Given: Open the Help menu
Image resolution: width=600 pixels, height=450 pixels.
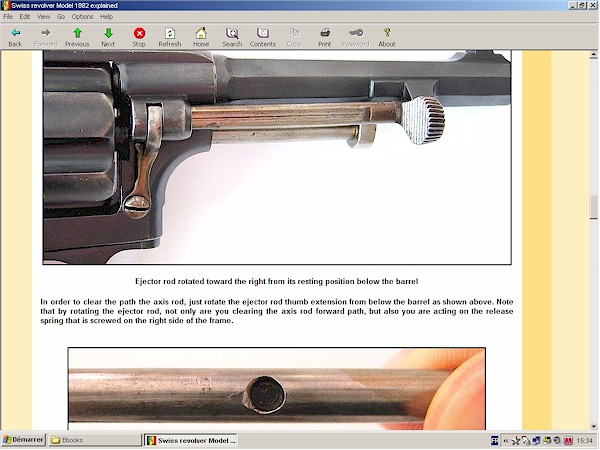Looking at the screenshot, I should (106, 16).
